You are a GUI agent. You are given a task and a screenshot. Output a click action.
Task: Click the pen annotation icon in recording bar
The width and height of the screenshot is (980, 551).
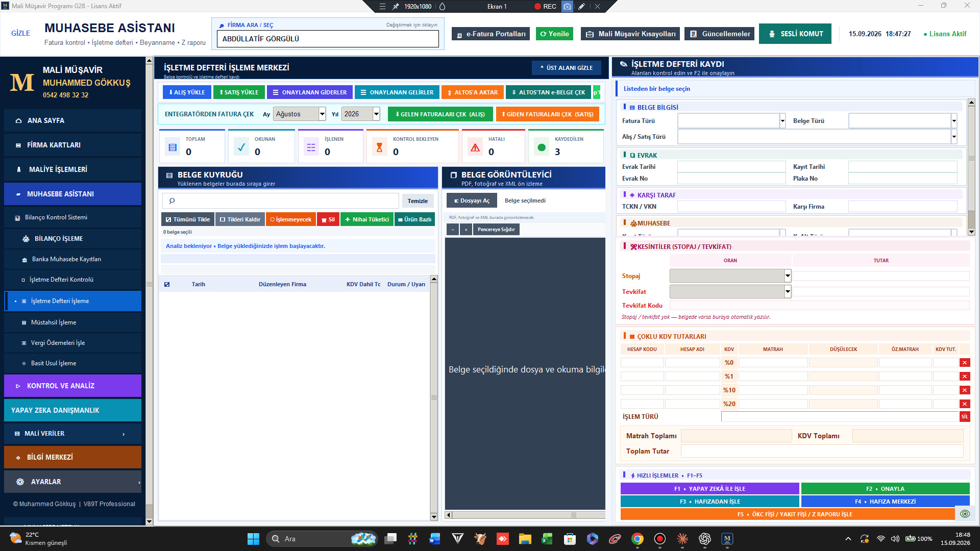pyautogui.click(x=581, y=6)
